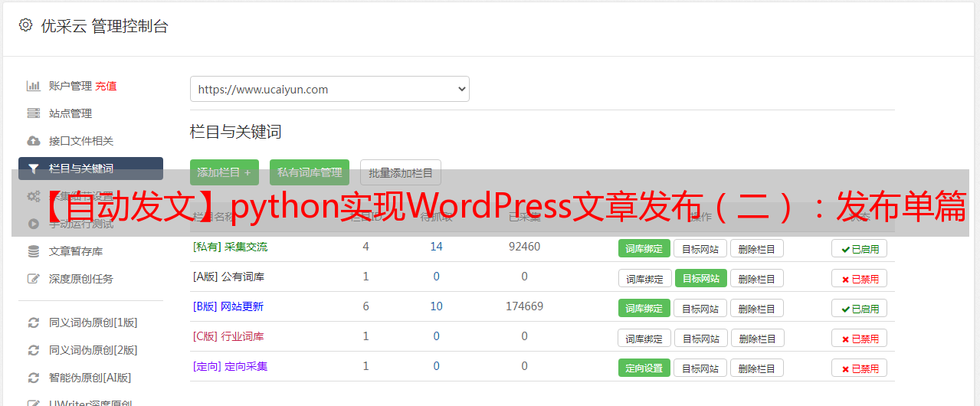Click the 添加栏目 + button
980x406 pixels.
225,172
